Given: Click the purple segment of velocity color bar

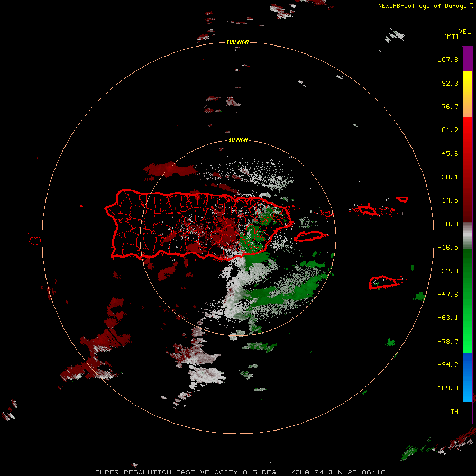Looking at the screenshot, I should [467, 59].
